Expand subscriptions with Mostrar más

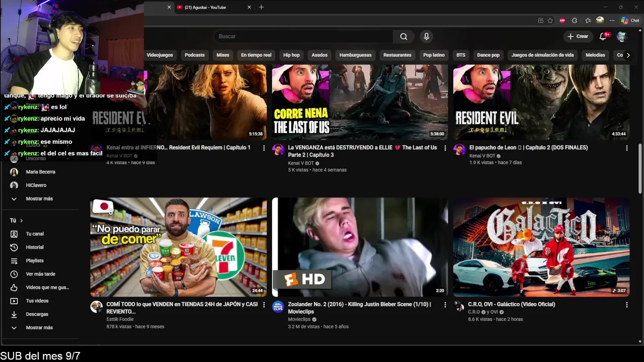[39, 199]
